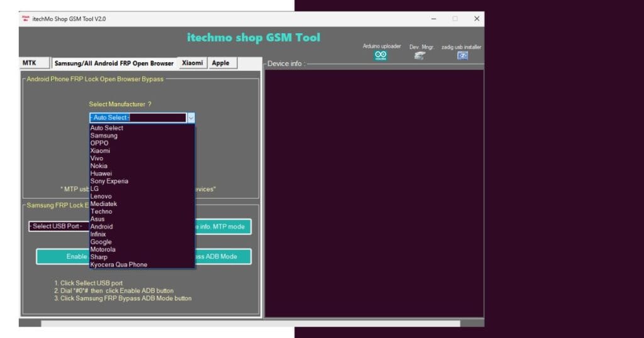This screenshot has height=338, width=644.
Task: Switch to the Xiaomi tab
Action: coord(192,63)
